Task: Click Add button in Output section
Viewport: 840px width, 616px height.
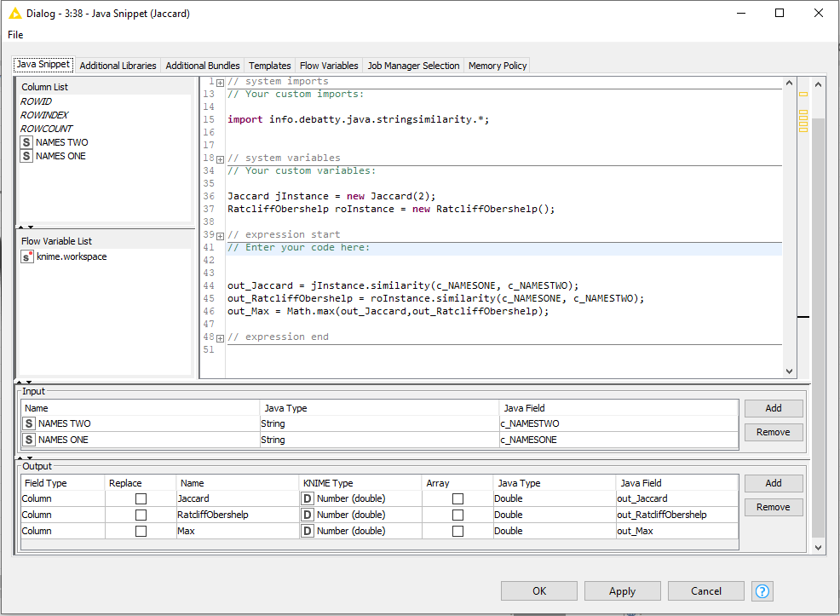Action: (x=774, y=483)
